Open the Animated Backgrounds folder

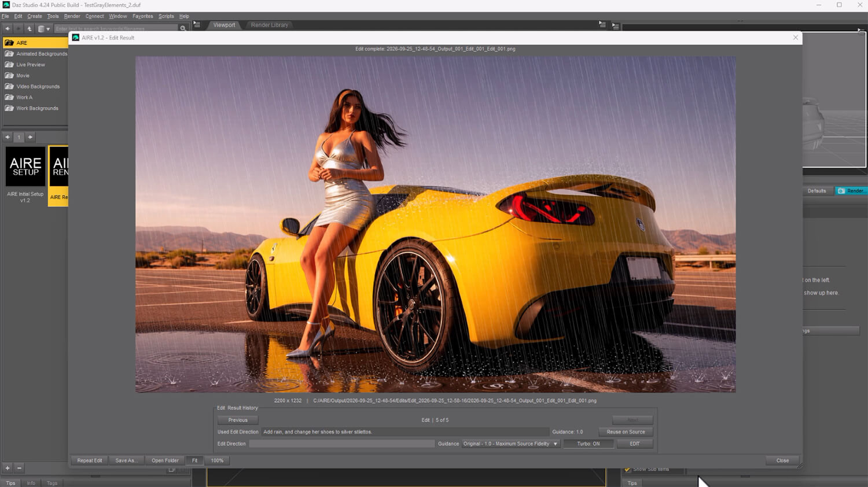coord(36,54)
